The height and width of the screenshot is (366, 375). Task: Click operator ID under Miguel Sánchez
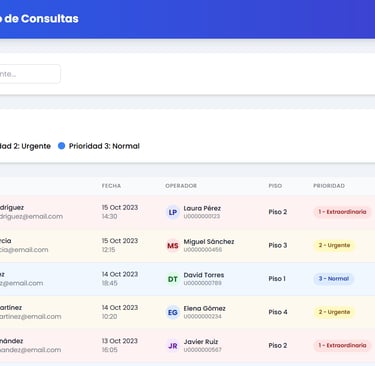click(x=203, y=250)
